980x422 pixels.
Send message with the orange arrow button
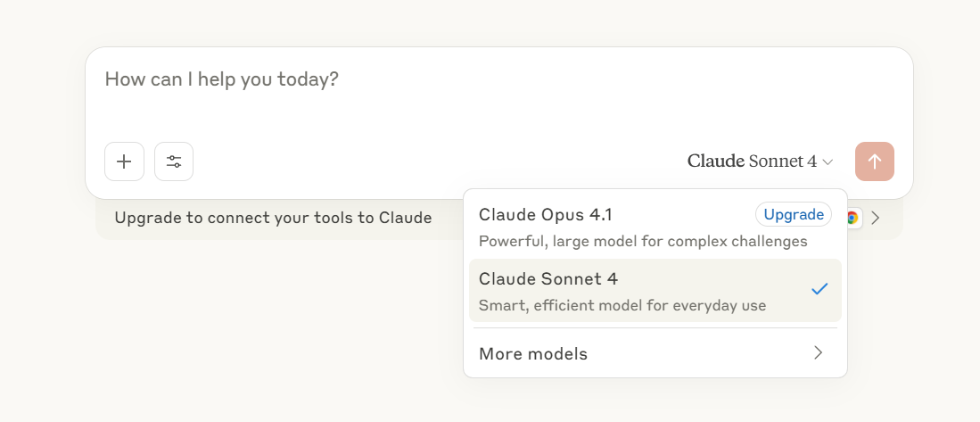point(875,161)
